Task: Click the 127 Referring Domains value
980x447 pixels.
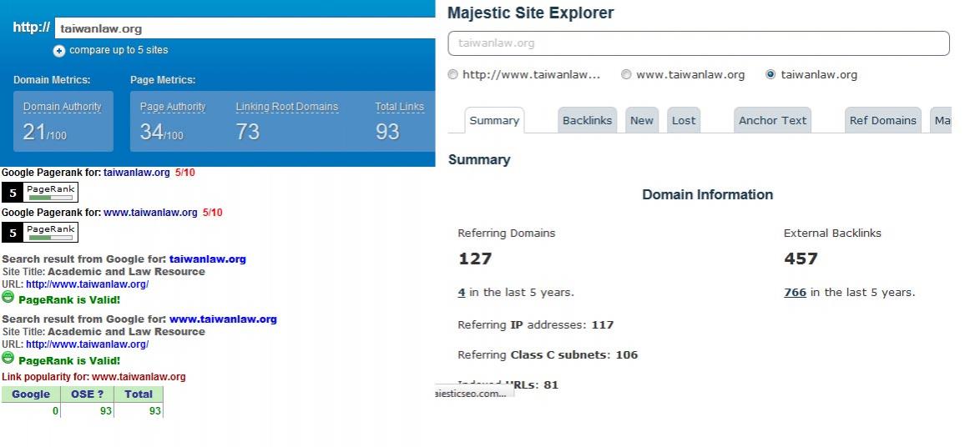Action: click(x=475, y=259)
